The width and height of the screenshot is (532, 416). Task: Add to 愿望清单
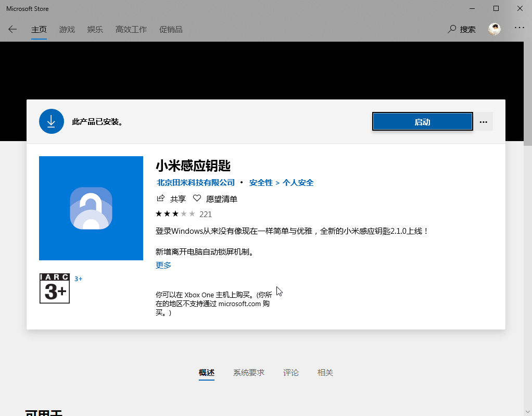coord(222,199)
